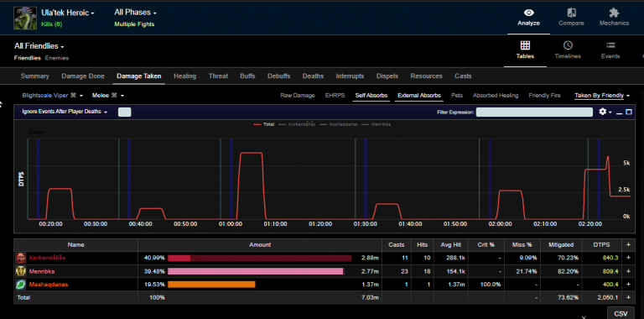Toggle the Total series in graph legend

[x=263, y=124]
